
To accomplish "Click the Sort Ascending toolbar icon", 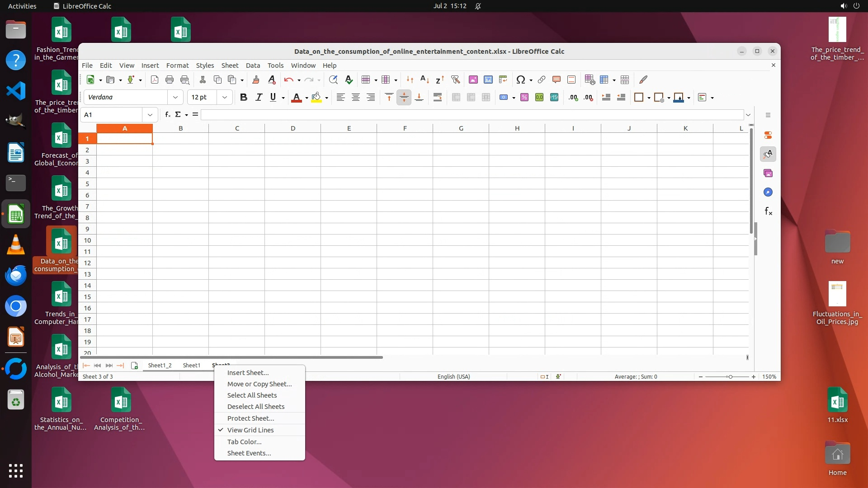I will (x=425, y=80).
